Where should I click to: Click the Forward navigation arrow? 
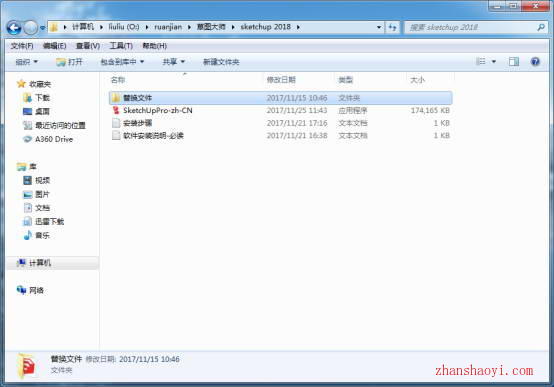[30, 28]
